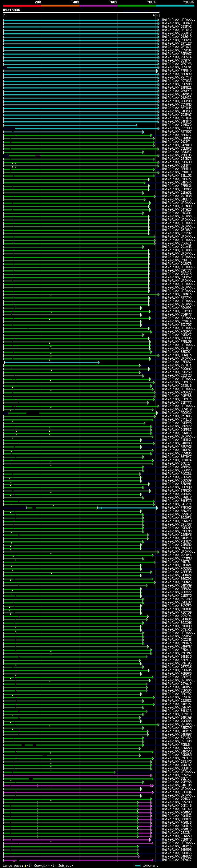Click the label UniRef100_Q22FZ3
This screenshot has height=868, width=197.
pyautogui.click(x=177, y=376)
